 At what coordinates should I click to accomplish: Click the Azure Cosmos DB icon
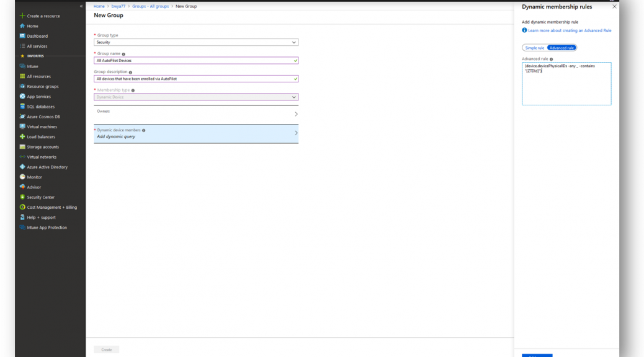click(22, 117)
